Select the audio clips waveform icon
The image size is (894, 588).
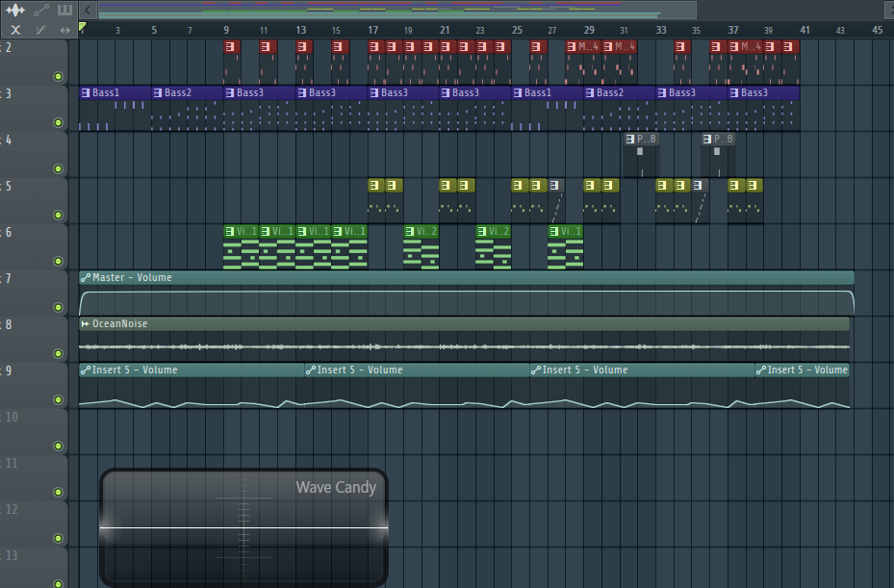[x=15, y=10]
